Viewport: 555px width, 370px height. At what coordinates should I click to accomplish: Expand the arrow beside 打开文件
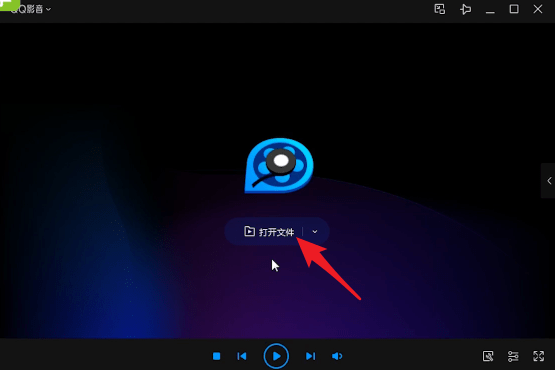[x=315, y=232]
